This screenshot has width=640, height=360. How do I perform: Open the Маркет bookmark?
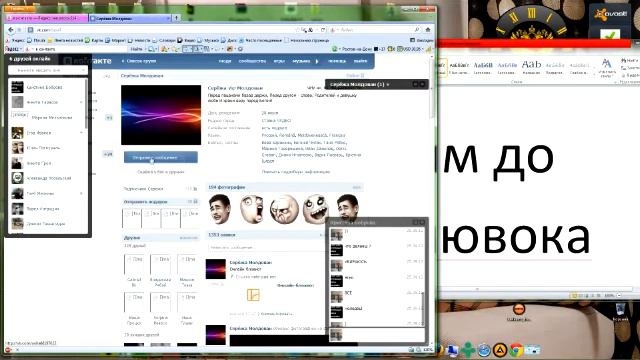click(116, 40)
